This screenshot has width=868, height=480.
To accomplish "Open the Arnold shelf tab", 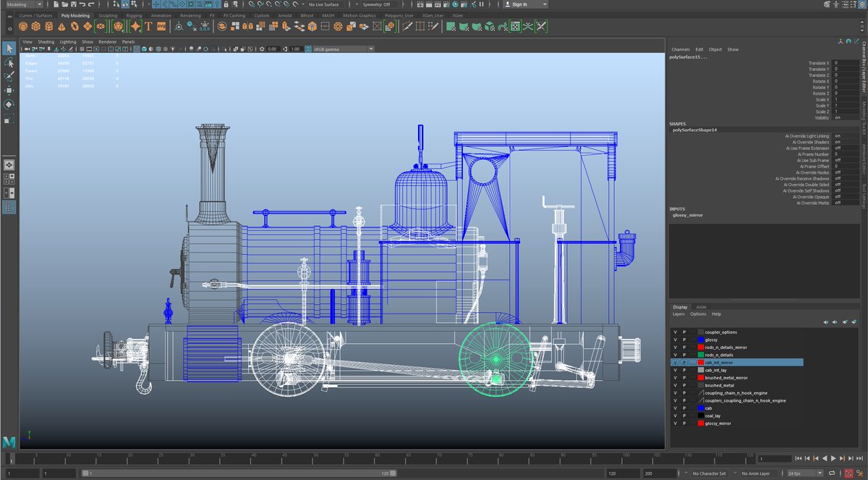I will [285, 15].
